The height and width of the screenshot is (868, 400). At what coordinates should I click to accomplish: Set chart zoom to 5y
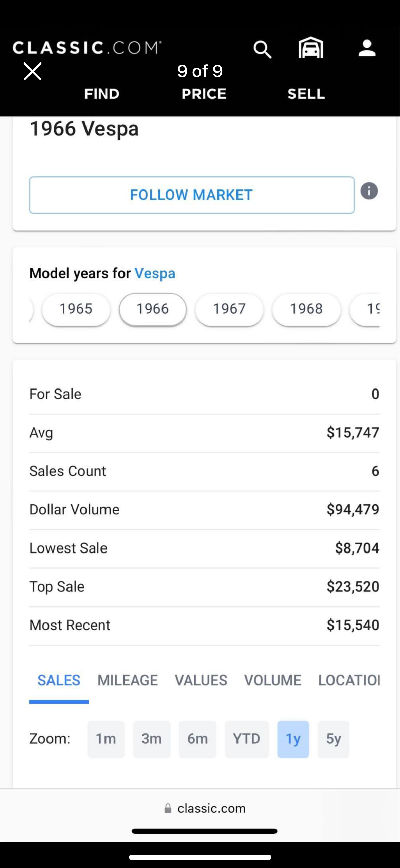[x=333, y=739]
